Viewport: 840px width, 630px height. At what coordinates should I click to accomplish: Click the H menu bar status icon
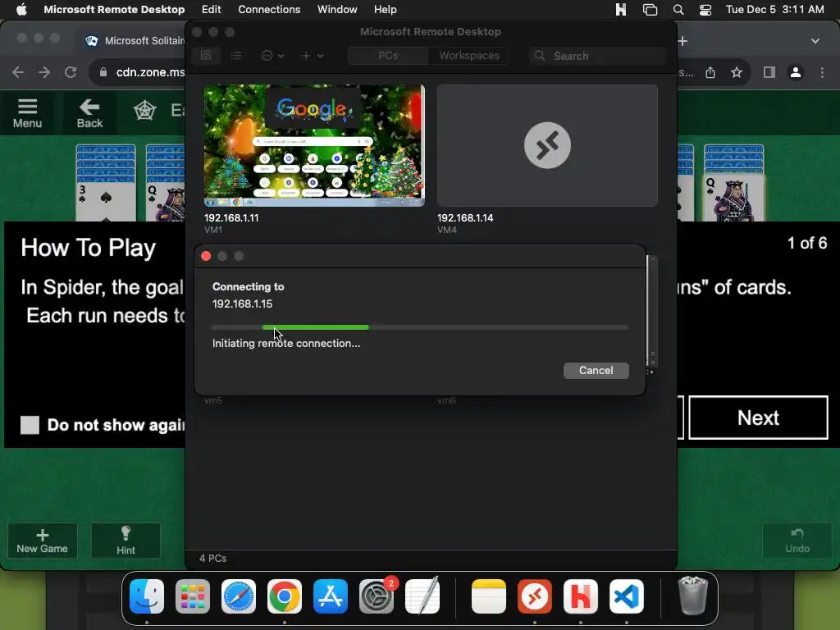pyautogui.click(x=620, y=9)
